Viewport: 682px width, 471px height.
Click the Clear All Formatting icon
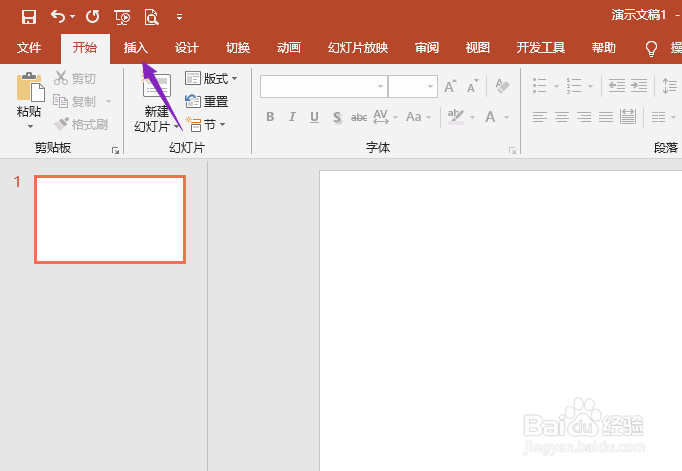point(502,86)
